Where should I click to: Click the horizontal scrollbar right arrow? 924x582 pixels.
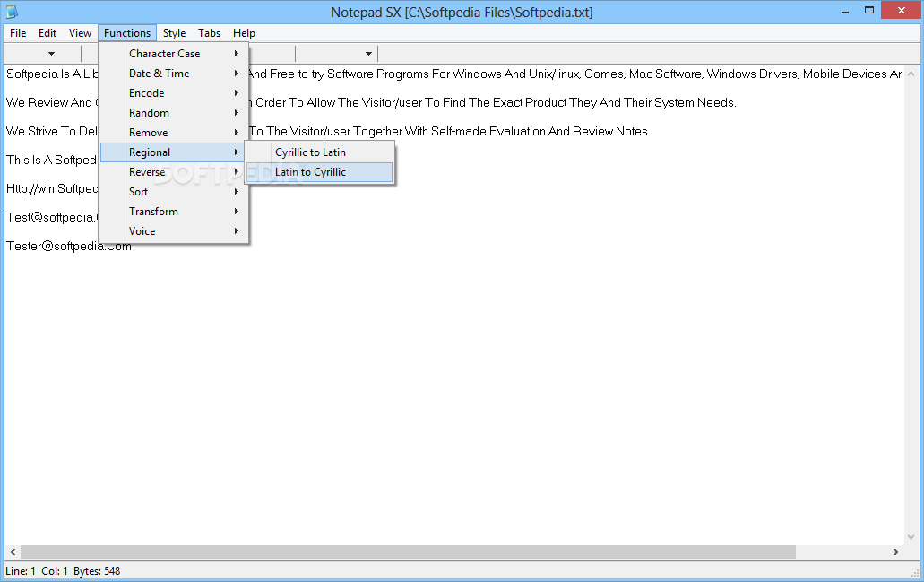tap(895, 552)
